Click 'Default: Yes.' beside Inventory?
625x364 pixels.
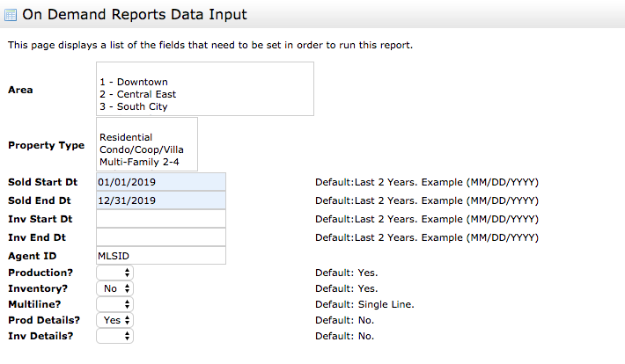click(346, 288)
